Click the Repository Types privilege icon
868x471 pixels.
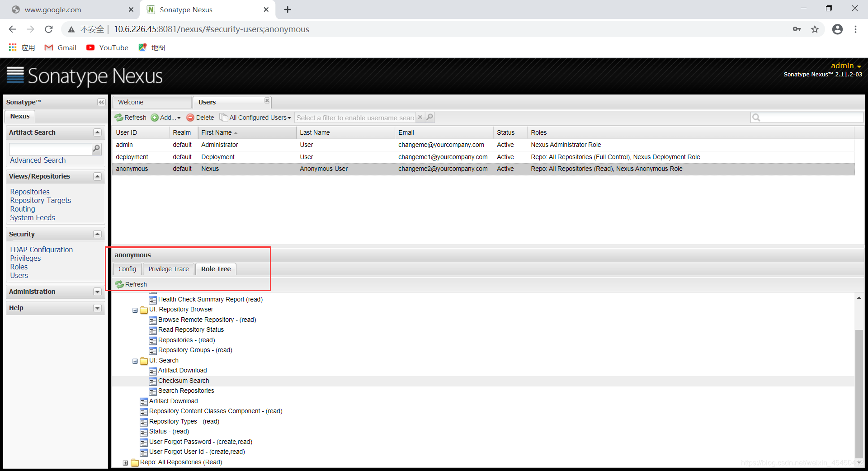pos(144,422)
